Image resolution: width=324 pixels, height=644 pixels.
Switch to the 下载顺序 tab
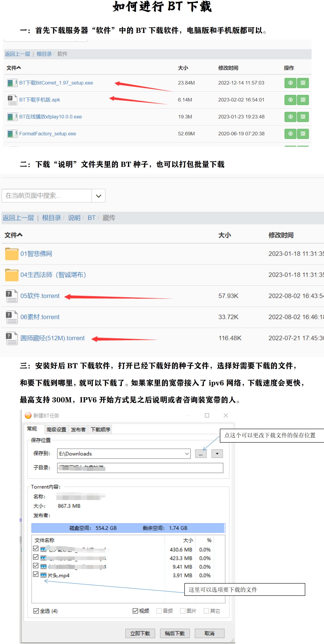(x=100, y=430)
